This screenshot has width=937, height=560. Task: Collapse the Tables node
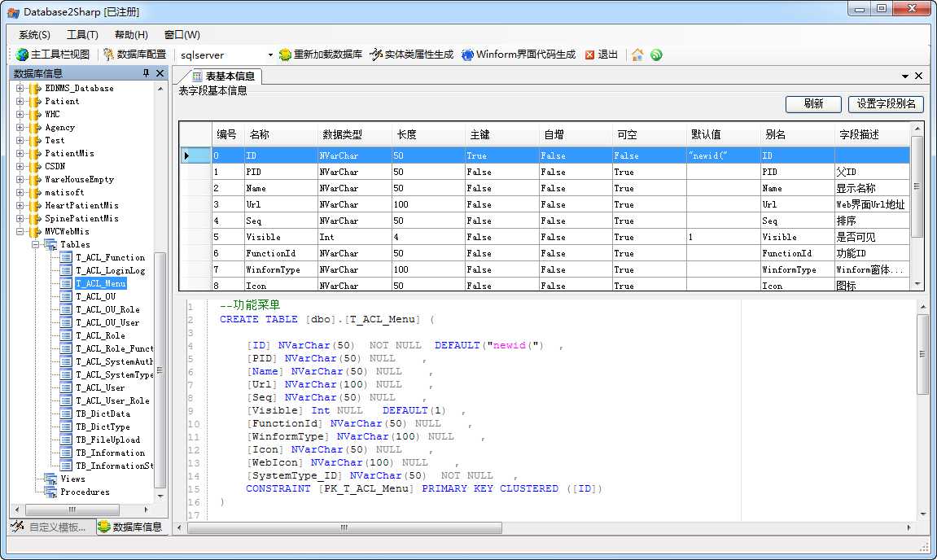tap(35, 244)
